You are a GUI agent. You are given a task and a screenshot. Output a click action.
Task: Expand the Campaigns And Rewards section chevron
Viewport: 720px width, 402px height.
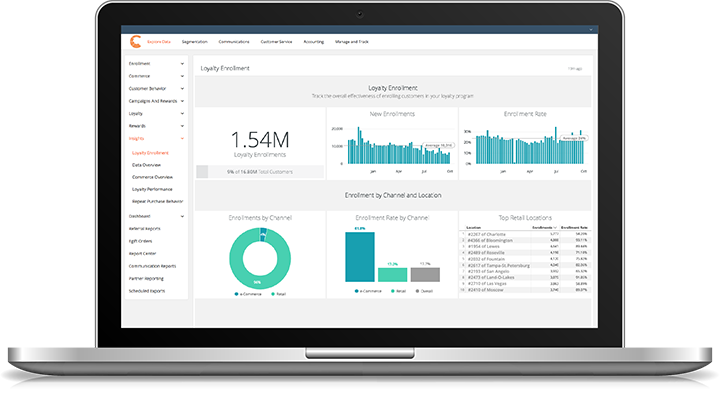[x=182, y=101]
